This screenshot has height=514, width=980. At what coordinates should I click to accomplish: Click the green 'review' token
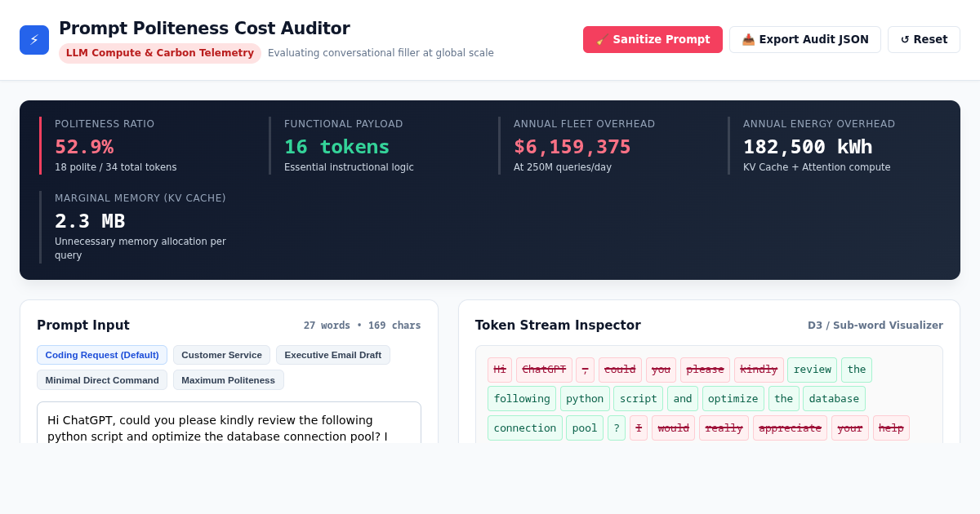[812, 370]
